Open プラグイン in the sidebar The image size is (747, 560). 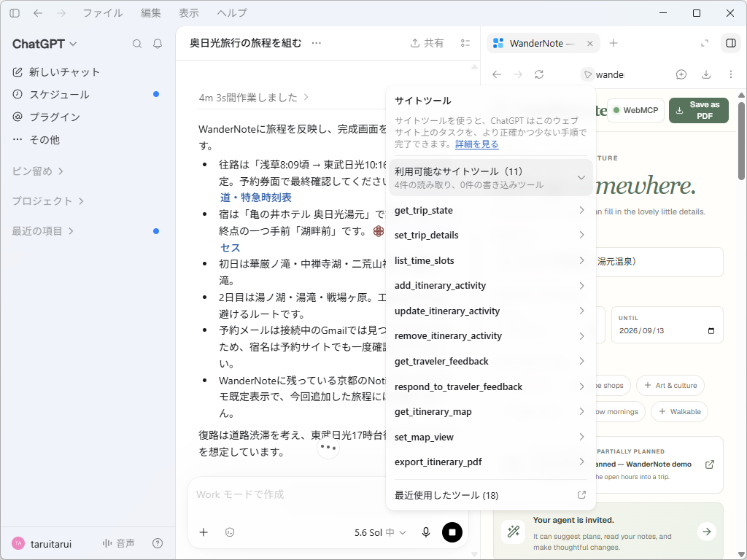click(x=46, y=117)
